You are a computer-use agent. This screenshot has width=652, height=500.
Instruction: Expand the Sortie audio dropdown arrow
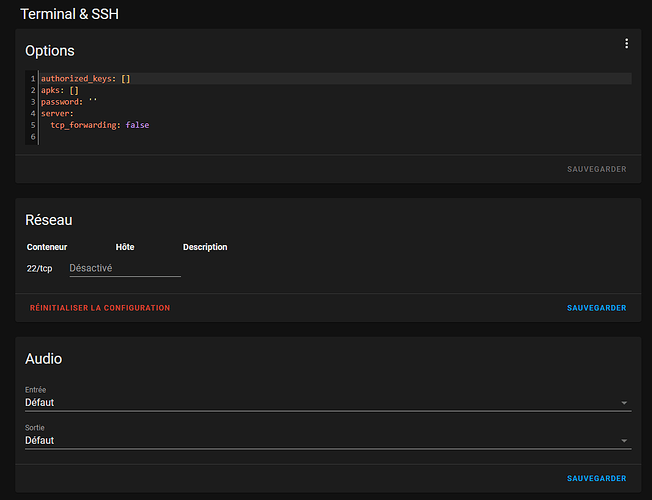(624, 441)
